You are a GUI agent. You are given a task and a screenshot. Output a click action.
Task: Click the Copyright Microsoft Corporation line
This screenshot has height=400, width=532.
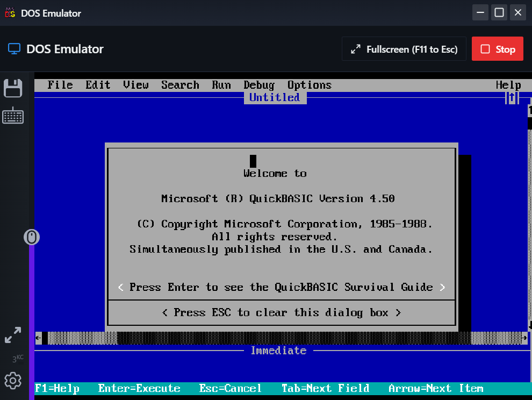pyautogui.click(x=284, y=224)
